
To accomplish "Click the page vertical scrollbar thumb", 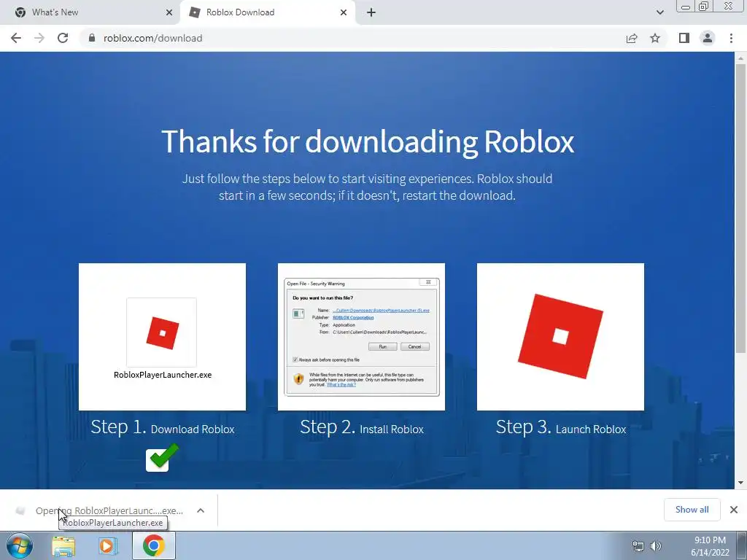I will click(740, 208).
